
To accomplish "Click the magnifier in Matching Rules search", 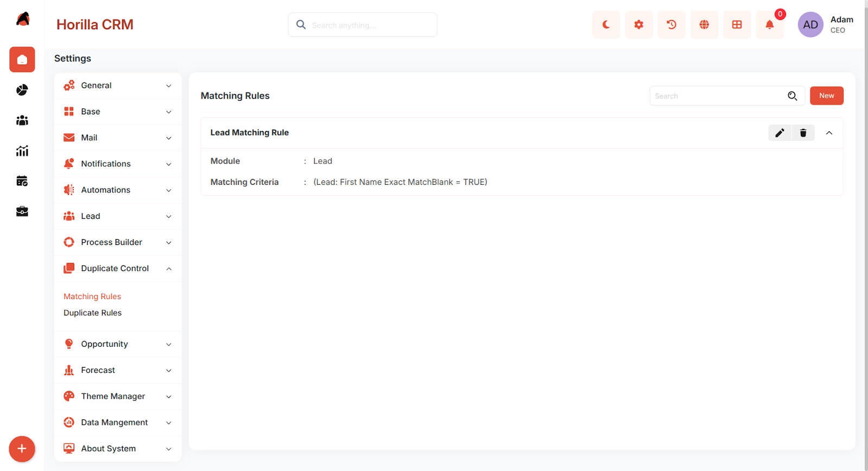I will 793,96.
